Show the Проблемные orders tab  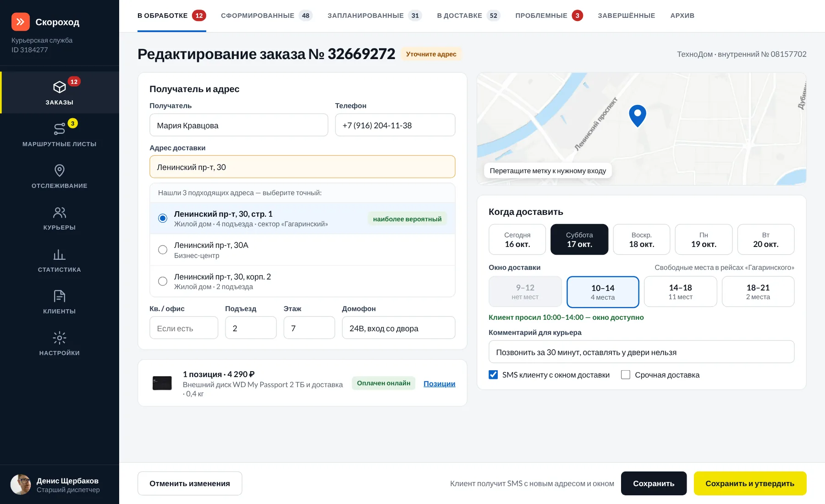[x=549, y=16]
